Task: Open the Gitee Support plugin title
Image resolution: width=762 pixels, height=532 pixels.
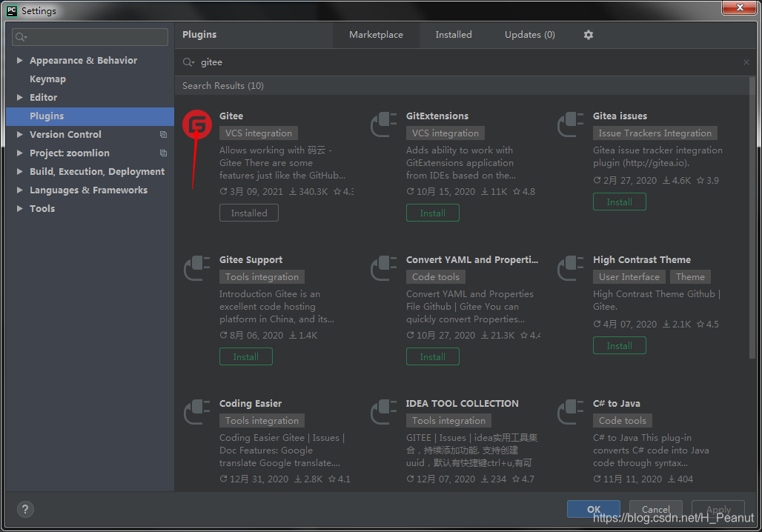Action: 251,260
